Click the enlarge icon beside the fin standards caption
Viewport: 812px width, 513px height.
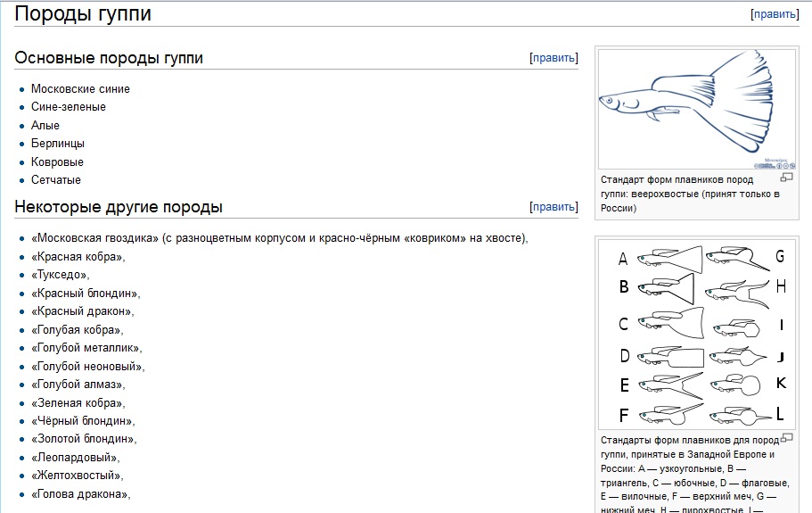click(786, 439)
